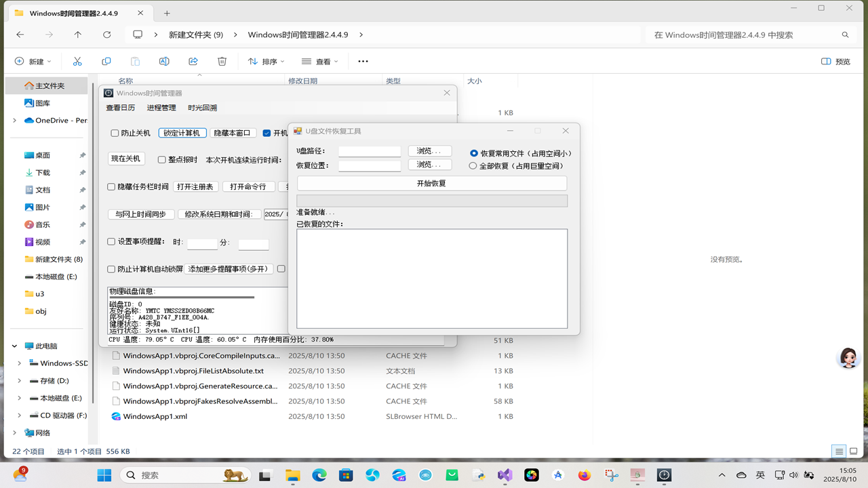The width and height of the screenshot is (868, 488).
Task: Click the clock app icon in the taskbar
Action: pos(663,474)
